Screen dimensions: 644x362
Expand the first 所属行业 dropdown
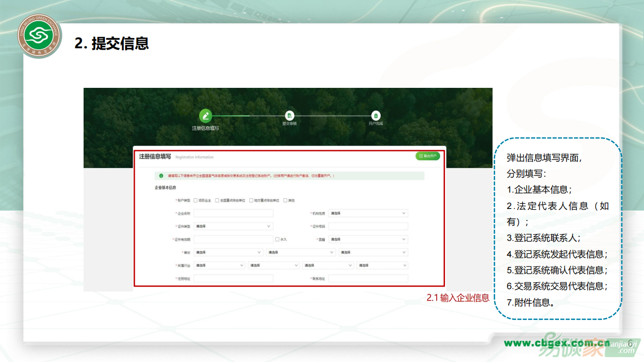(219, 265)
